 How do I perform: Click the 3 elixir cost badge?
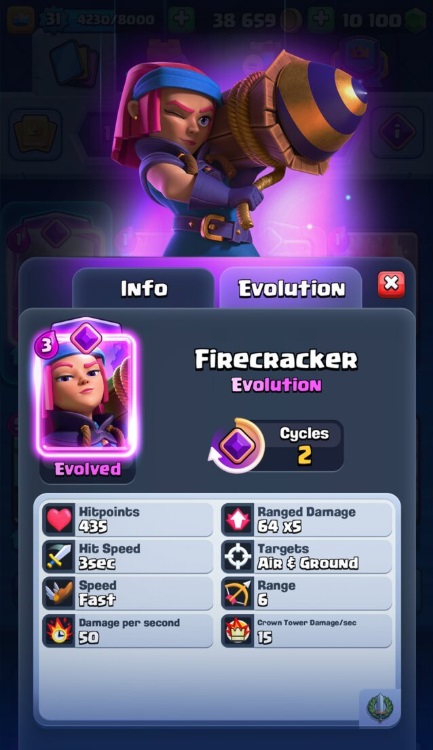pos(46,345)
